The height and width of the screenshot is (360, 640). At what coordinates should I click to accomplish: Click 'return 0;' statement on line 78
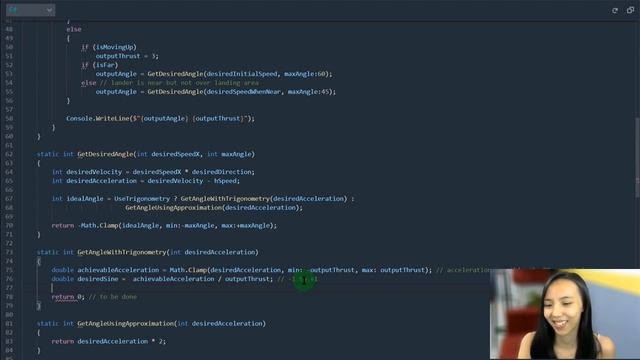point(68,297)
